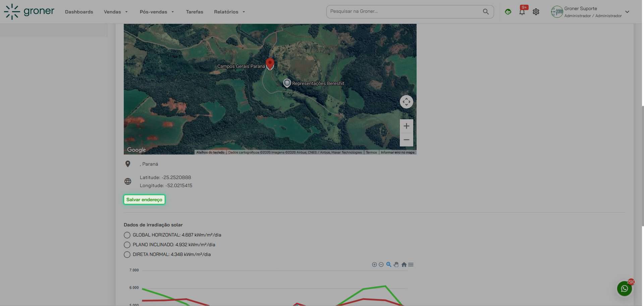Expand the user account chevron
This screenshot has height=306, width=644.
[627, 12]
